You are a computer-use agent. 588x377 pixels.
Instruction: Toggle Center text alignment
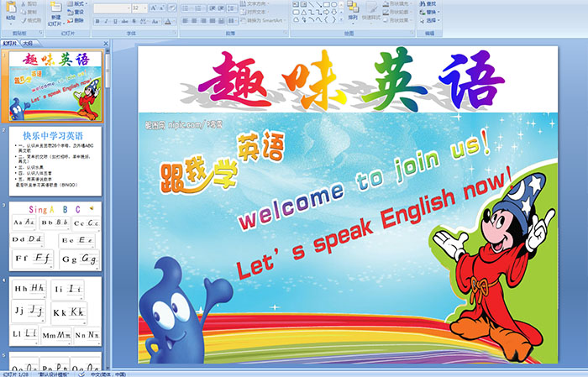[x=194, y=21]
